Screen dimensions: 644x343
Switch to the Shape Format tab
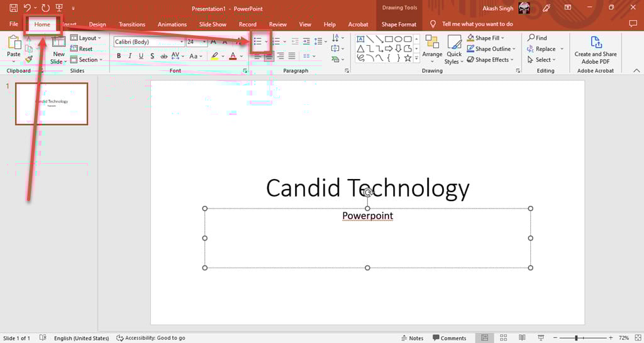pyautogui.click(x=399, y=24)
